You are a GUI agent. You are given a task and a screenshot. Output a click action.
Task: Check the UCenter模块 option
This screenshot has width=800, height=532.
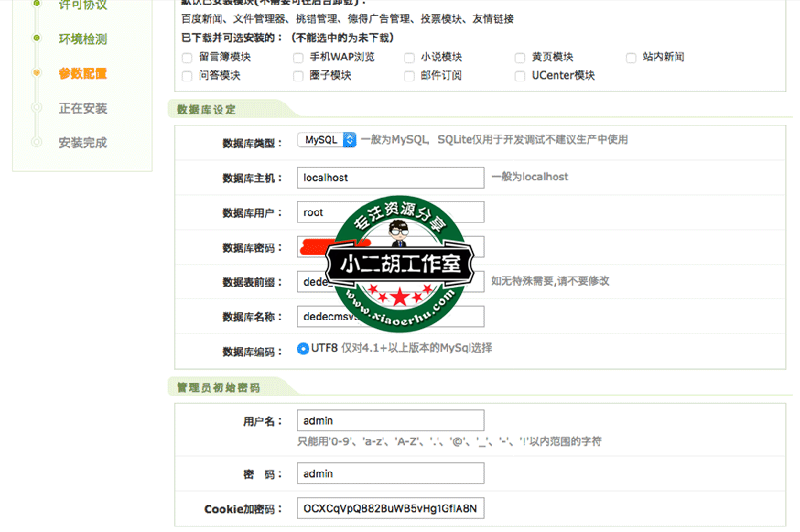click(x=520, y=76)
